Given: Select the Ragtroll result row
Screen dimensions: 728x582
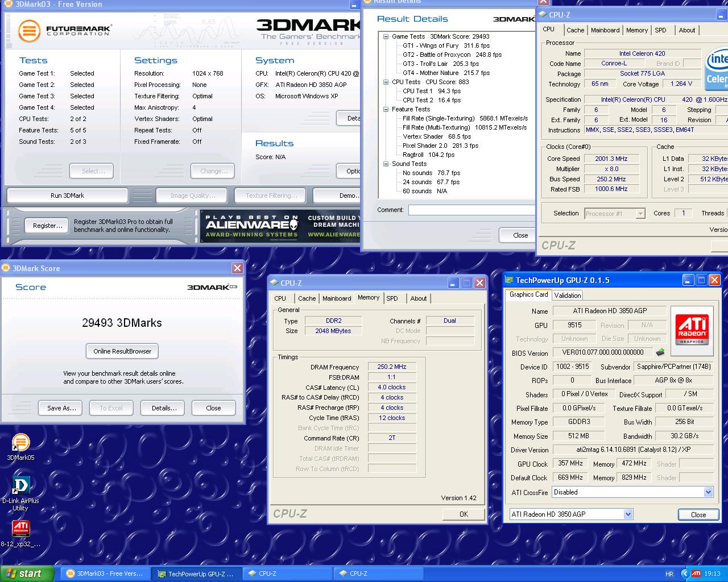Looking at the screenshot, I should coord(428,155).
